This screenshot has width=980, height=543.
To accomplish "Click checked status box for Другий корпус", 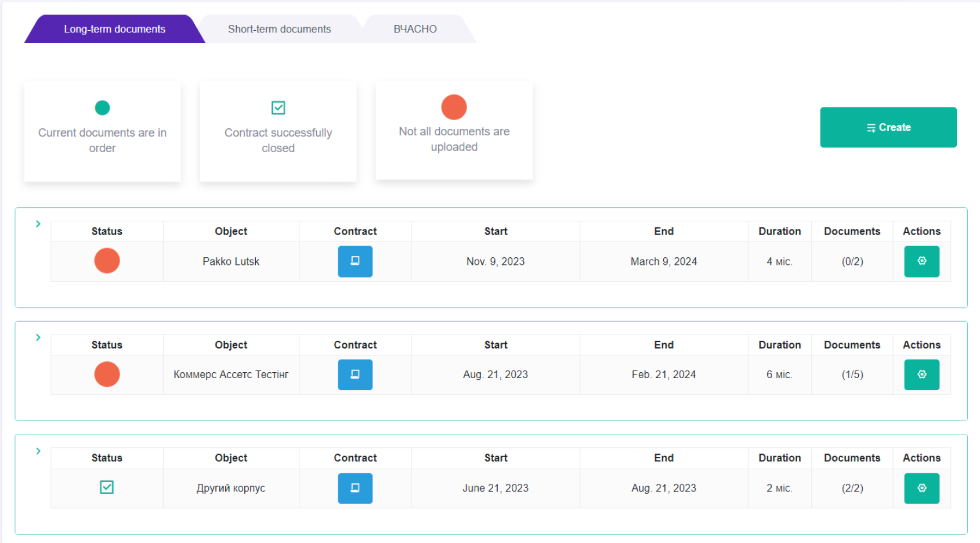I will pos(107,487).
